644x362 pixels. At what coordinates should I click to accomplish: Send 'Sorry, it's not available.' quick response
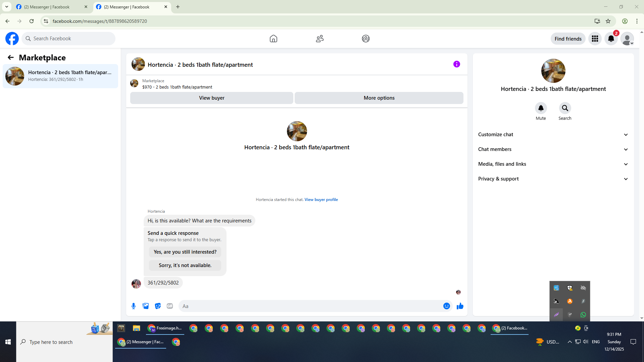point(185,265)
